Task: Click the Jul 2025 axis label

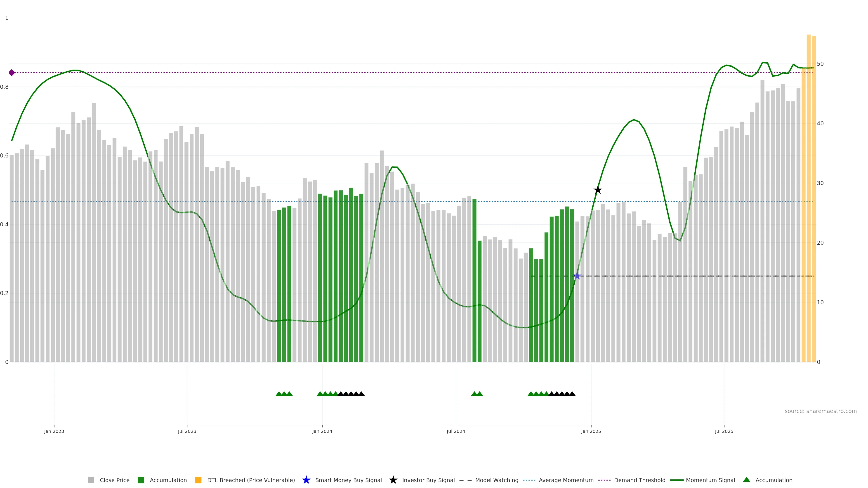Action: (724, 432)
